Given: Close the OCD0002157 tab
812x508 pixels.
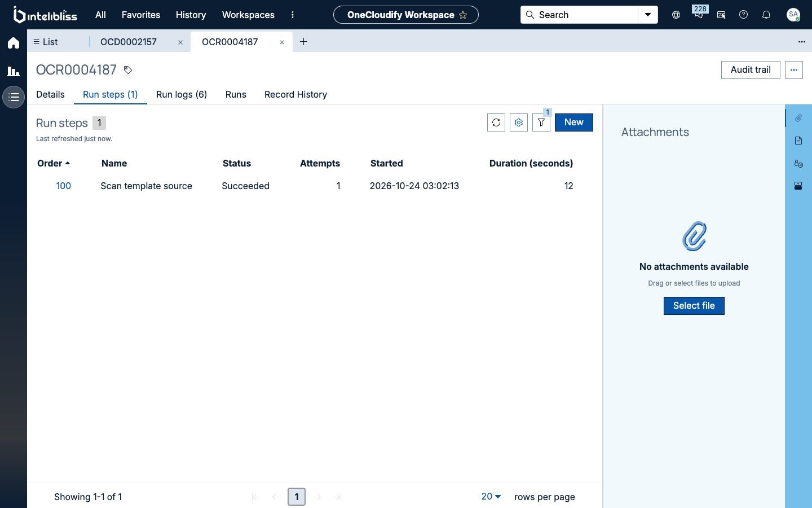Looking at the screenshot, I should click(x=180, y=42).
